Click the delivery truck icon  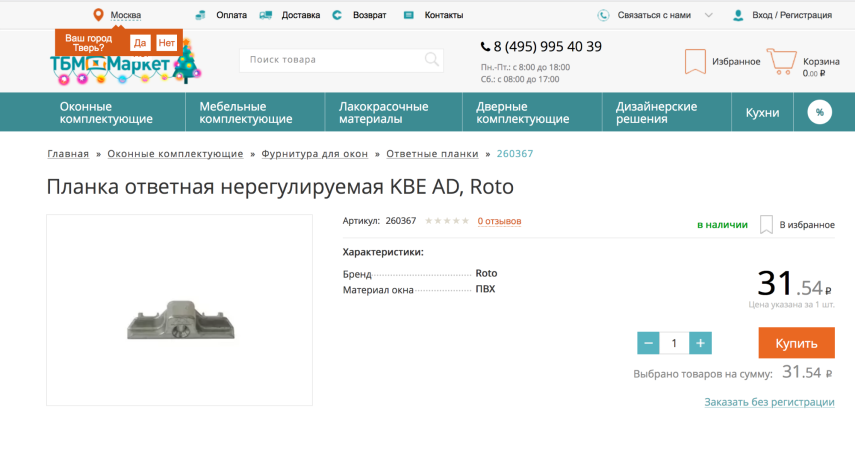(266, 15)
